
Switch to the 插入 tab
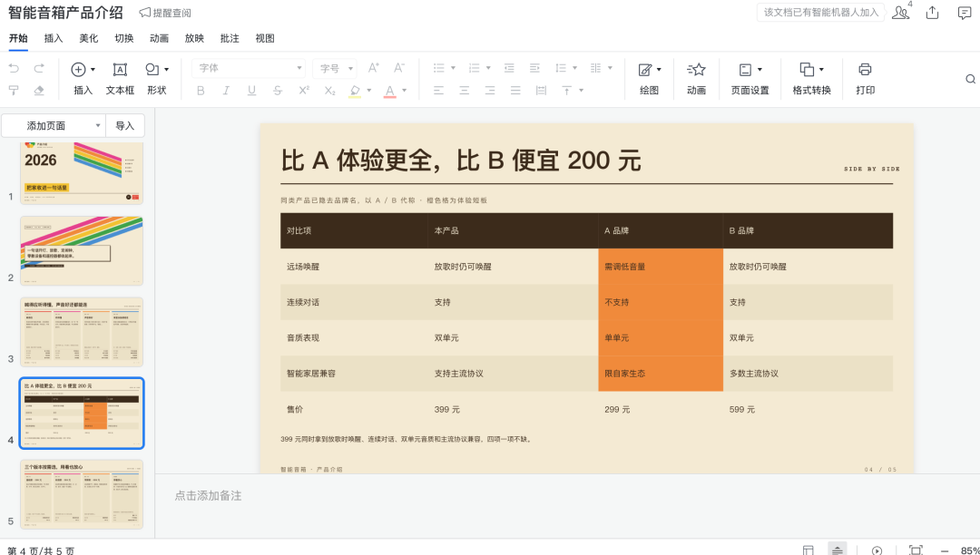(x=54, y=38)
